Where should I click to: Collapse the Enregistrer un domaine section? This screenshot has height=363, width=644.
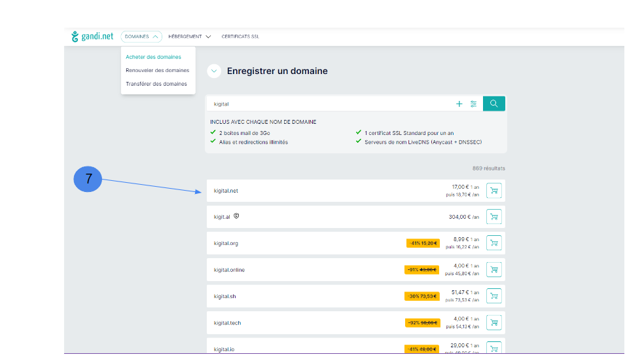pyautogui.click(x=214, y=71)
